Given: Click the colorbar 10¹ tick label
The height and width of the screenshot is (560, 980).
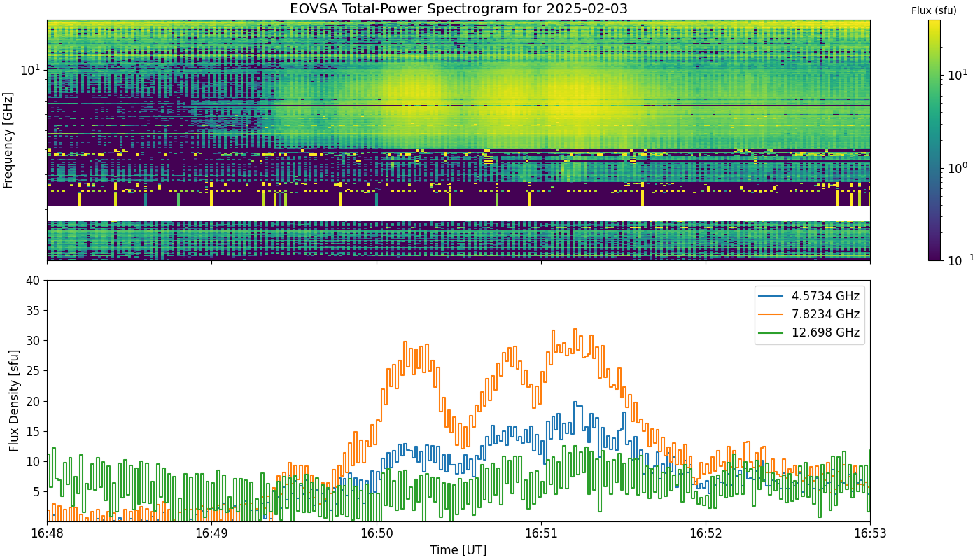Looking at the screenshot, I should (x=957, y=75).
